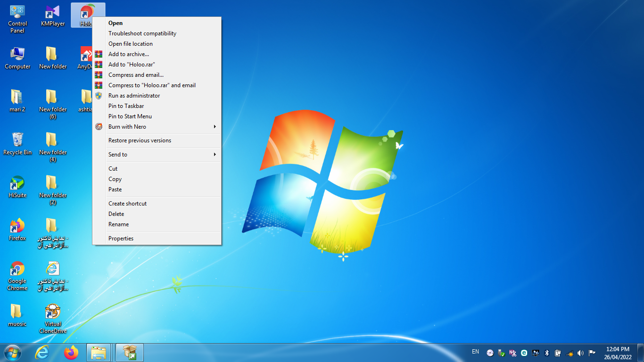
Task: Select the muosic folder icon
Action: coord(17,315)
